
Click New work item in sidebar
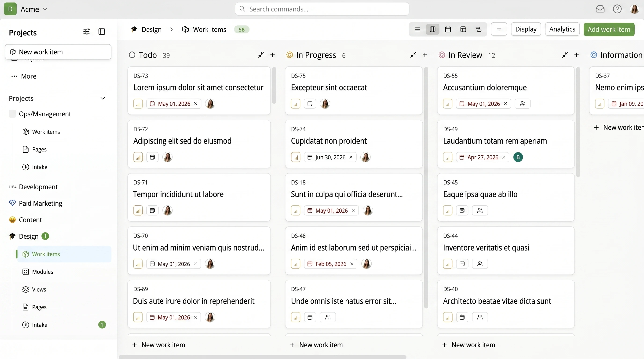coord(58,52)
